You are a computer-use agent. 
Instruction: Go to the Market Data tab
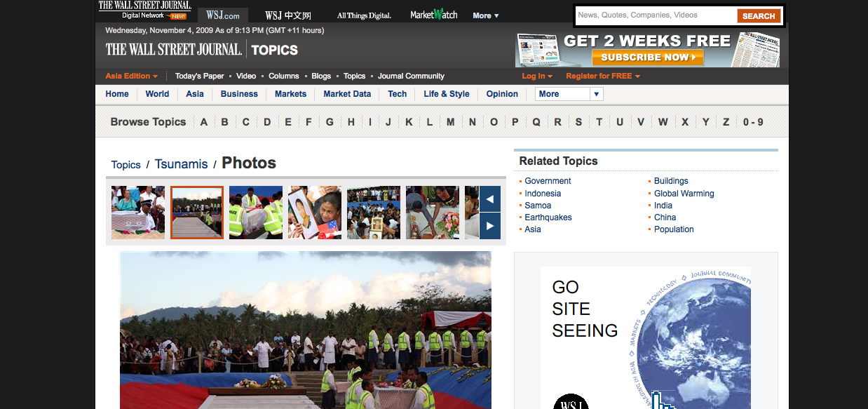(x=347, y=94)
